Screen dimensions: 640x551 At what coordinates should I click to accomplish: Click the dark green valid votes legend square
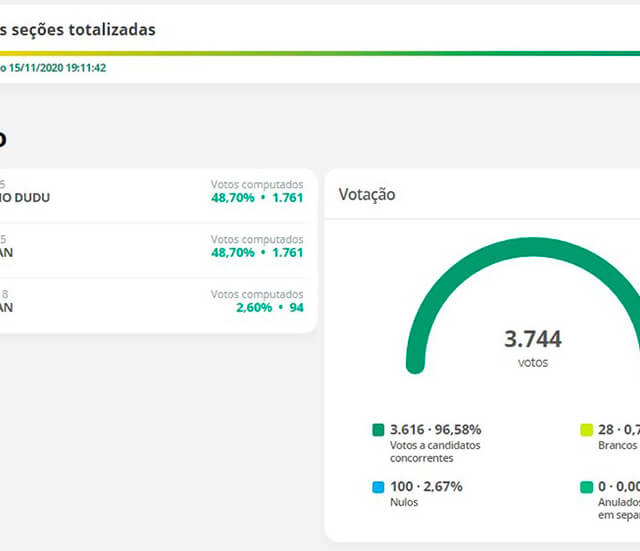pos(378,430)
